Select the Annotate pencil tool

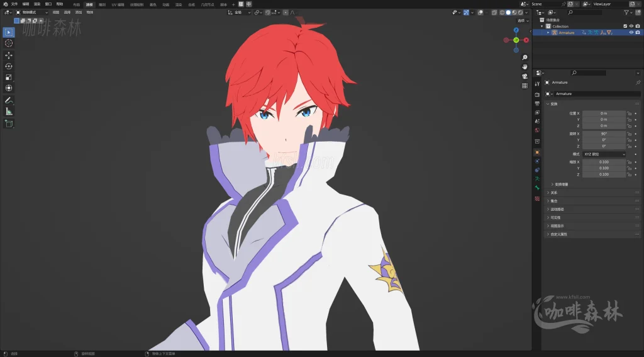point(9,100)
